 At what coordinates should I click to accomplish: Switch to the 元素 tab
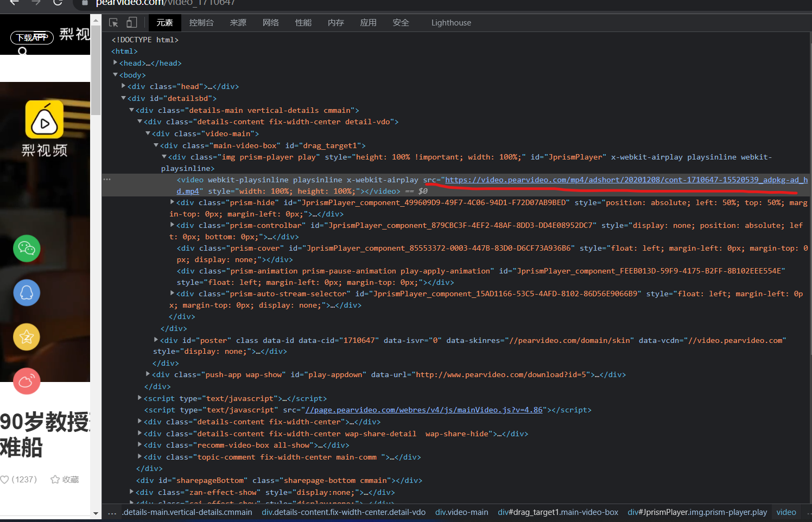pos(164,23)
